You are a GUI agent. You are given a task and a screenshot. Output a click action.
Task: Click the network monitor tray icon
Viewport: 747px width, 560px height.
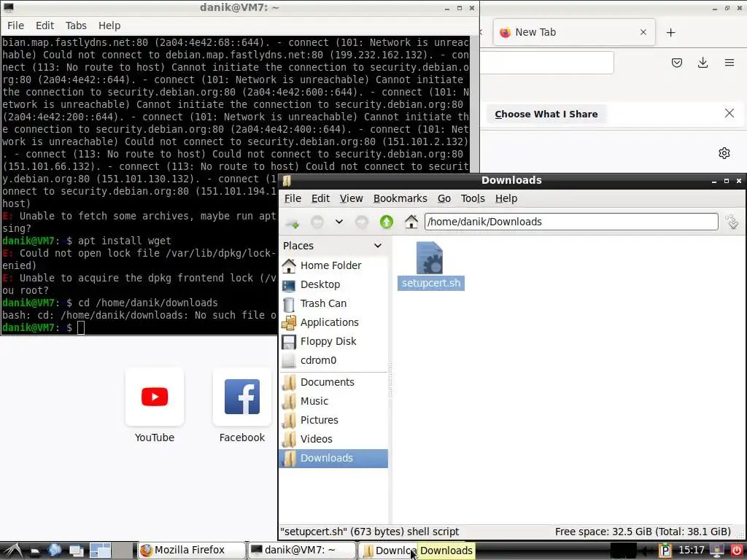tap(717, 551)
